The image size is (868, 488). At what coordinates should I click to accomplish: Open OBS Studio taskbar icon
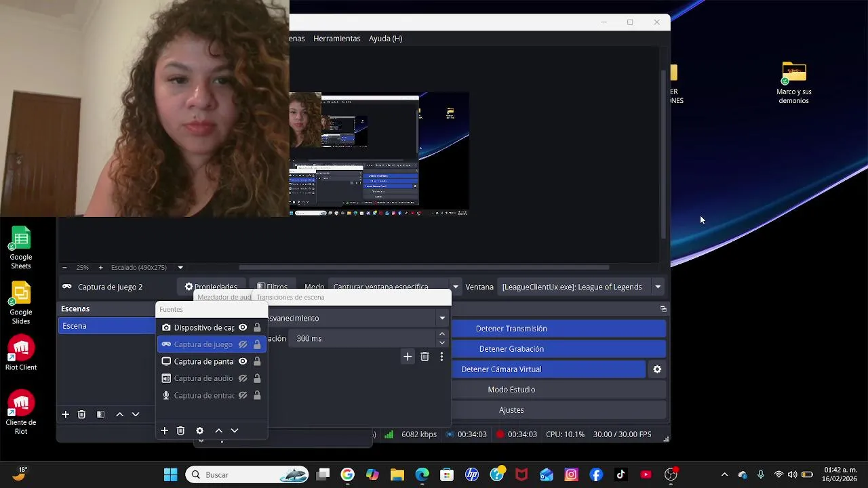[x=671, y=474]
